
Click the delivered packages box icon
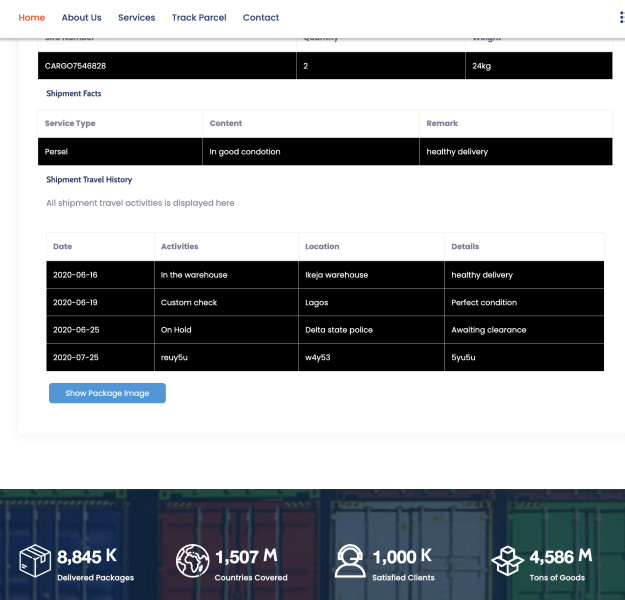[35, 561]
